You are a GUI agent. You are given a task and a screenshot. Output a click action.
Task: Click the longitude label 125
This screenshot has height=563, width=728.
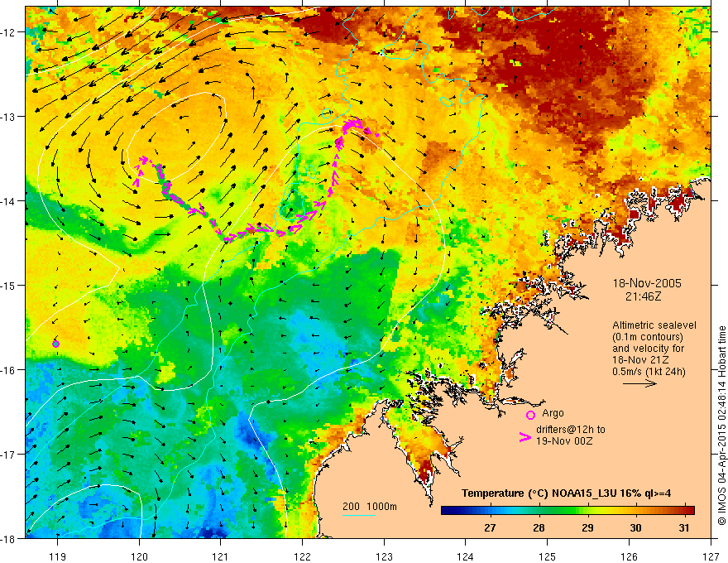(x=548, y=556)
